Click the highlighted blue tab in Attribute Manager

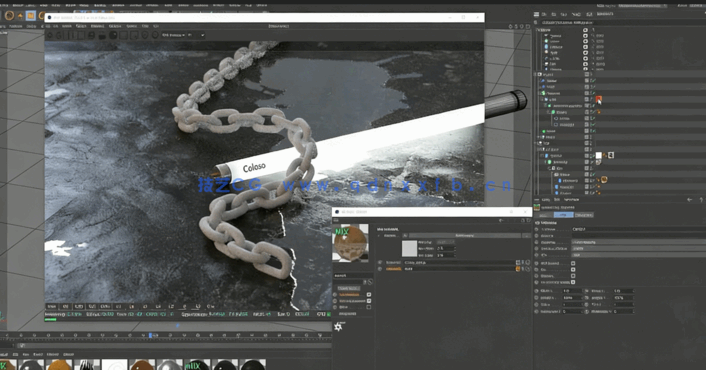pyautogui.click(x=563, y=215)
